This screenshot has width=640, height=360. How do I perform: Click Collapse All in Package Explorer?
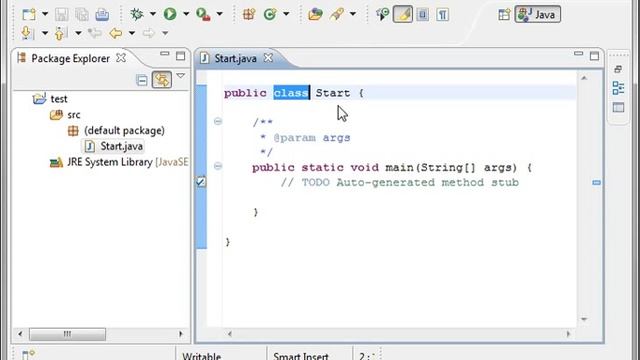click(x=142, y=80)
